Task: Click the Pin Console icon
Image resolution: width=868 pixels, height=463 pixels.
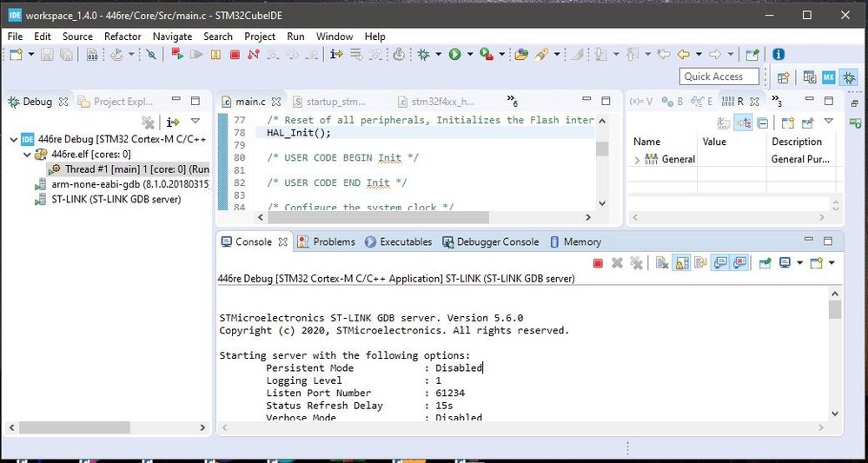Action: coord(765,263)
